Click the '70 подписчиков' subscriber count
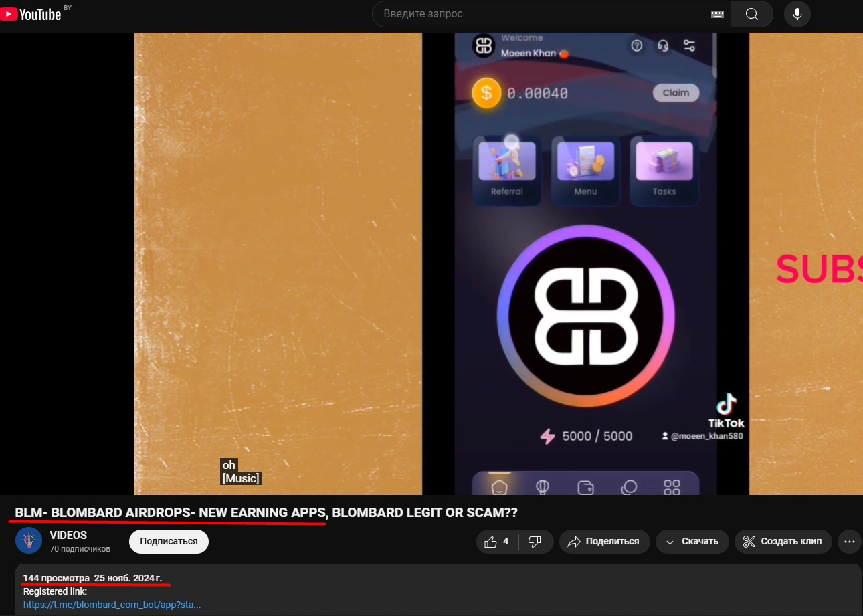 click(x=80, y=549)
